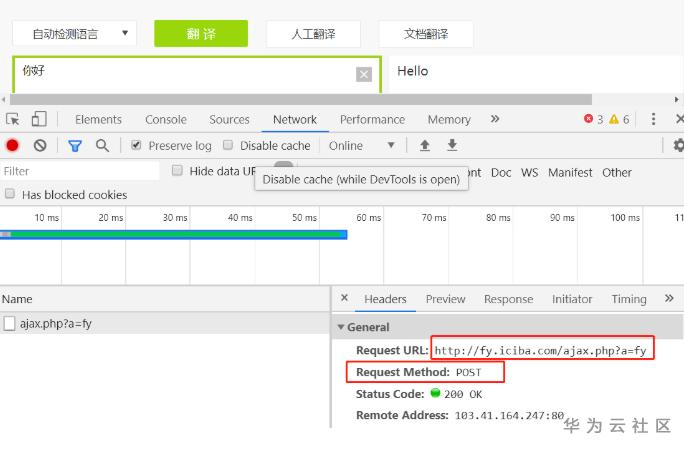Click the 文档翻译 button

pos(426,34)
